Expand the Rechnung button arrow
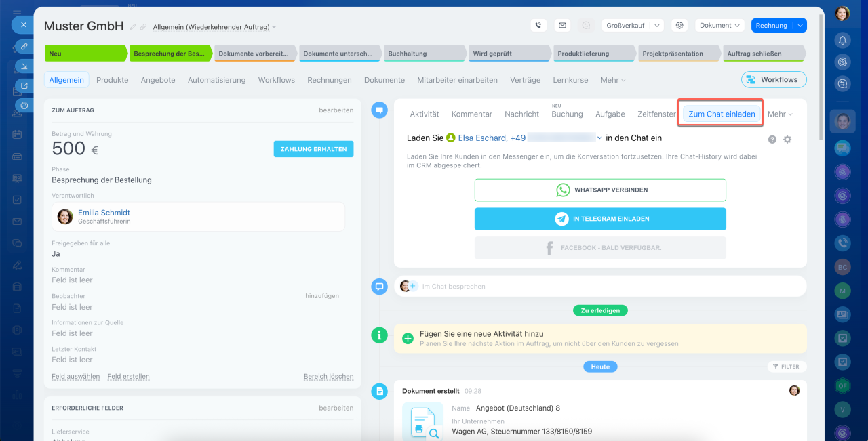The width and height of the screenshot is (868, 441). tap(800, 26)
